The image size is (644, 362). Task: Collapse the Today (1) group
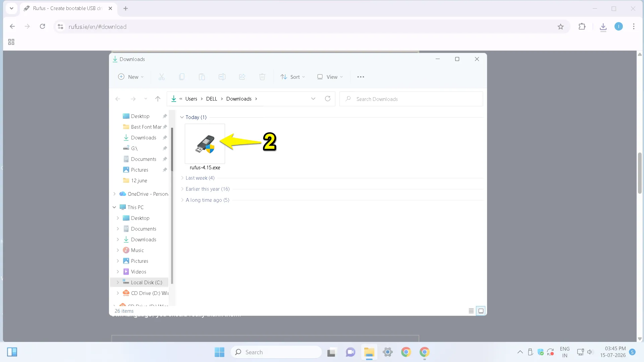(x=182, y=117)
